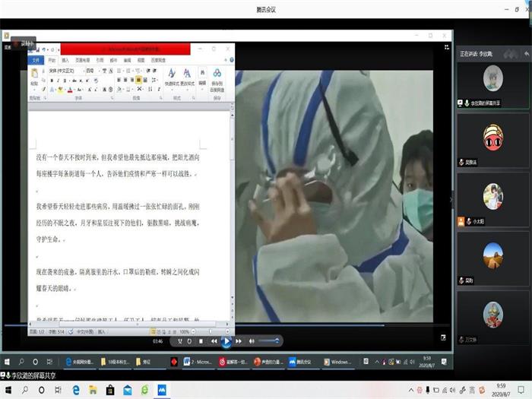This screenshot has width=532, height=399.
Task: Click the media player volume slider
Action: [269, 340]
